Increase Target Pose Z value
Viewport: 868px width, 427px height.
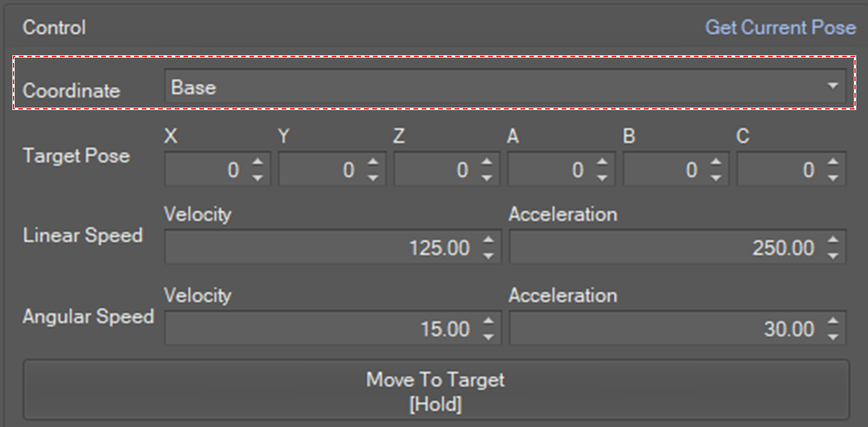coord(487,162)
